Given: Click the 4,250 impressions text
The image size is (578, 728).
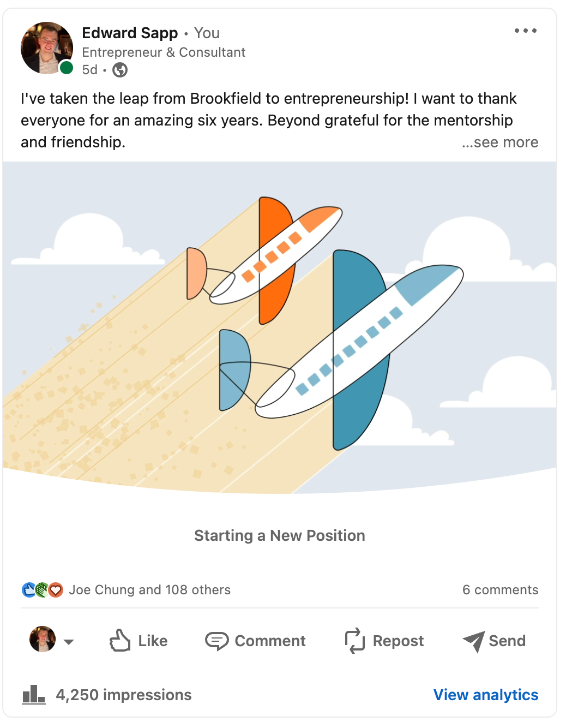Looking at the screenshot, I should (124, 695).
